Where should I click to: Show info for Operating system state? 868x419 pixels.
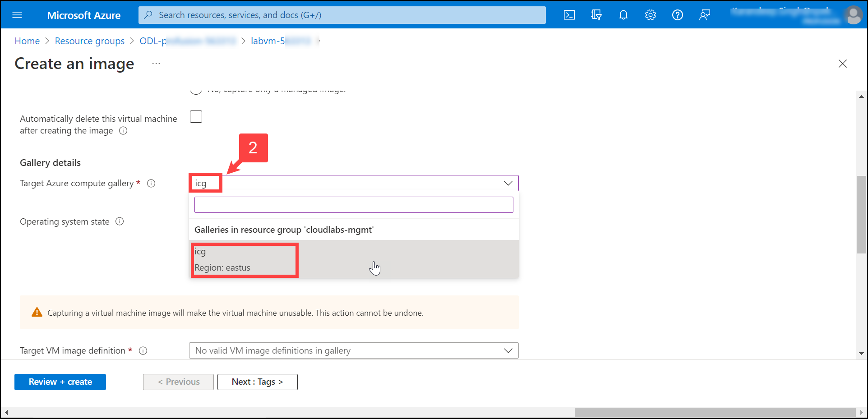[120, 221]
